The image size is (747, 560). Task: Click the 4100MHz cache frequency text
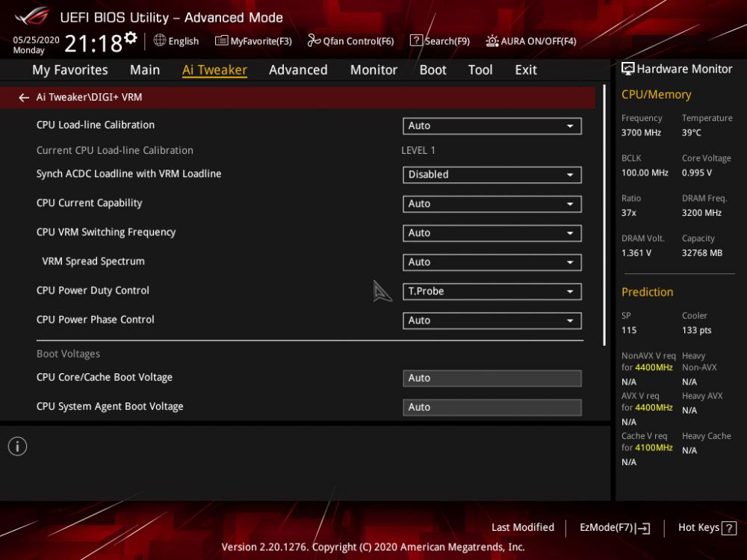pyautogui.click(x=654, y=447)
